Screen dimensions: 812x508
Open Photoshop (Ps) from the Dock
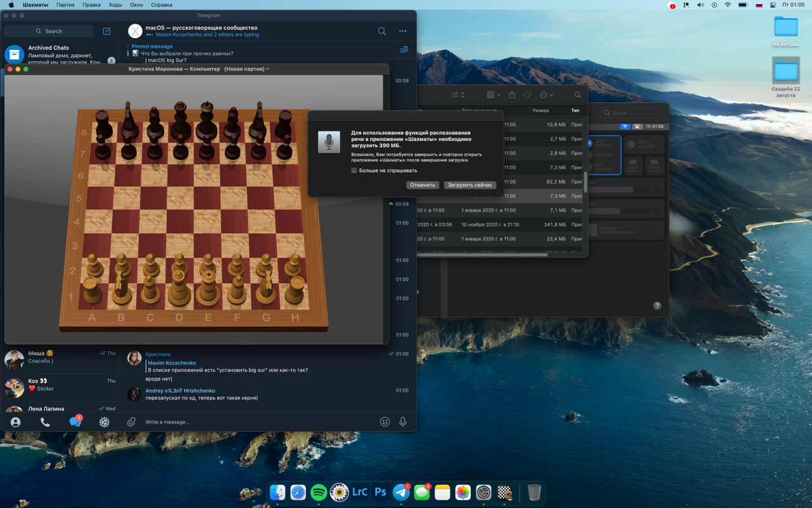click(x=381, y=492)
